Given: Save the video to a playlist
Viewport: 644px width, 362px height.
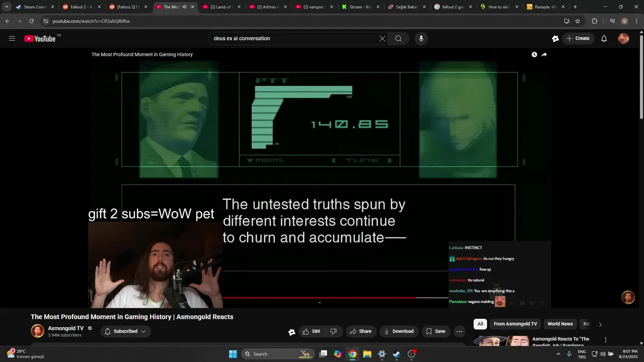Looking at the screenshot, I should (435, 331).
